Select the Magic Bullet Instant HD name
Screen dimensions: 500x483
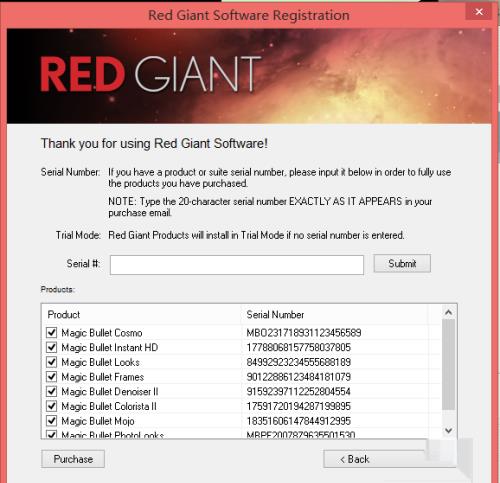tap(110, 347)
